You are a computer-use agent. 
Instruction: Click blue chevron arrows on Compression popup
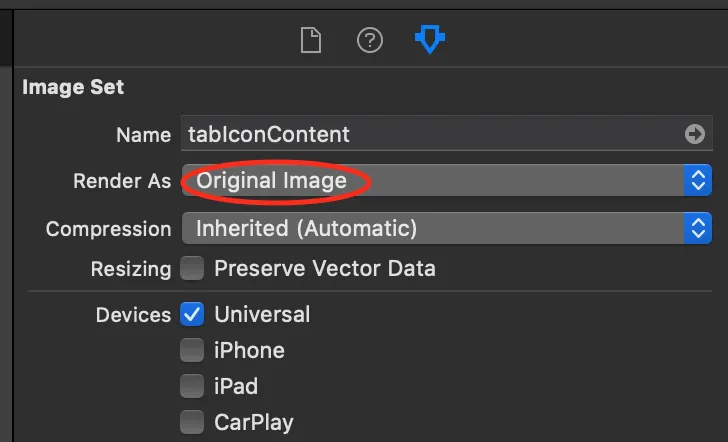coord(697,228)
